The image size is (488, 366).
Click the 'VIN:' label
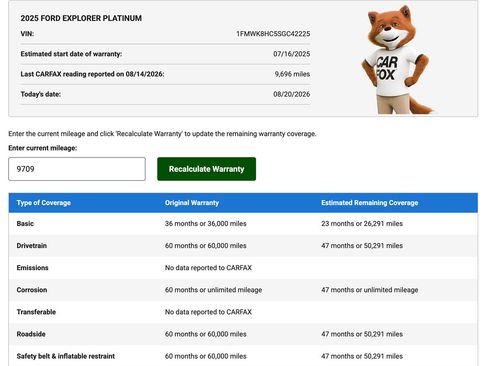(27, 34)
